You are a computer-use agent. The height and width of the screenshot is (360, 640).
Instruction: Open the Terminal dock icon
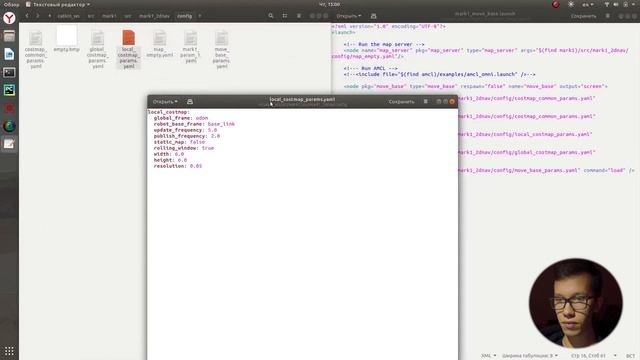[9, 72]
